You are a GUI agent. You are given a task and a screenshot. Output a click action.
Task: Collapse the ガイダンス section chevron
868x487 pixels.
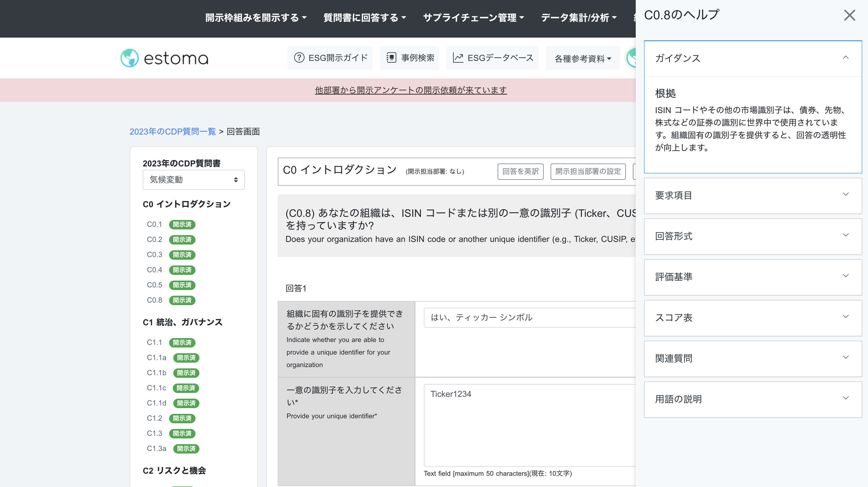point(845,58)
